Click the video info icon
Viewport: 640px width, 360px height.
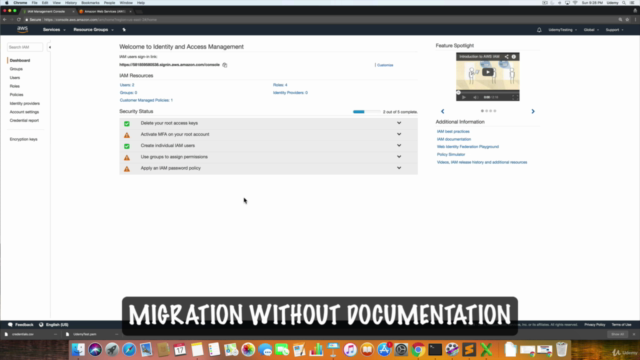pyautogui.click(x=514, y=57)
